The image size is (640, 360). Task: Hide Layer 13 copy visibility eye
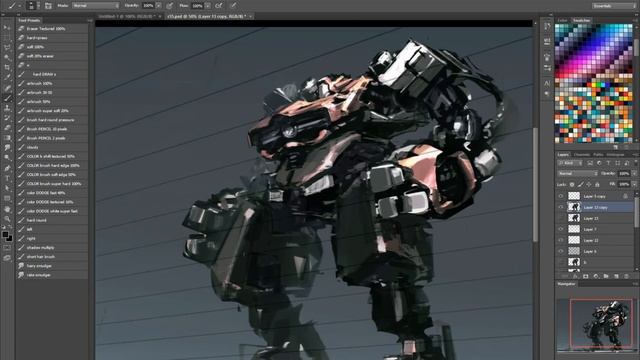point(561,207)
